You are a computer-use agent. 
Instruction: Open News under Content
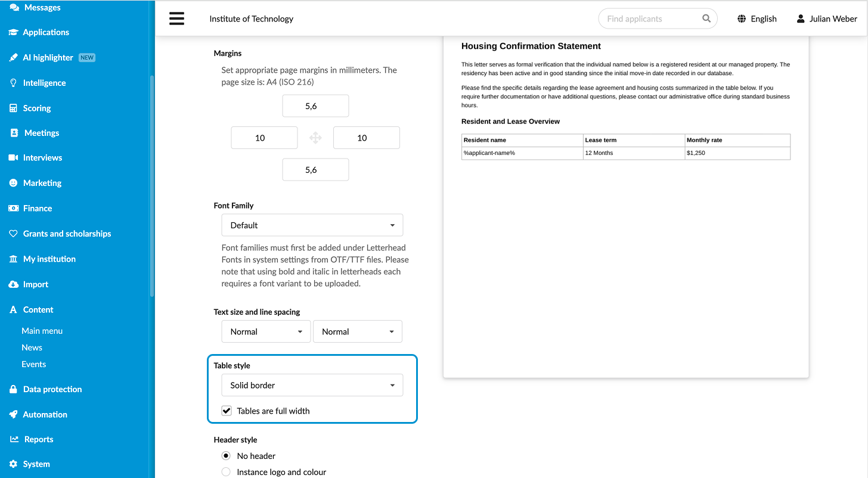(x=32, y=347)
